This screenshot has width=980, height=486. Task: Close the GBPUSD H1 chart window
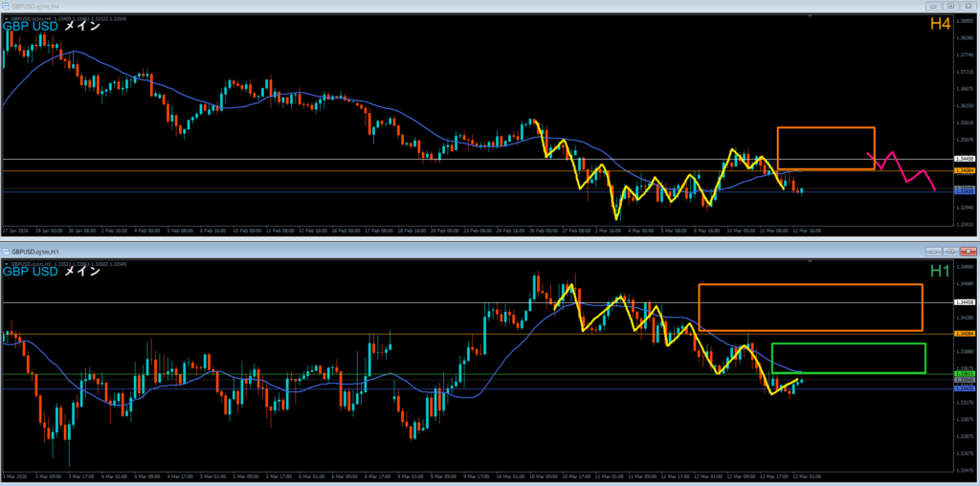pos(968,251)
